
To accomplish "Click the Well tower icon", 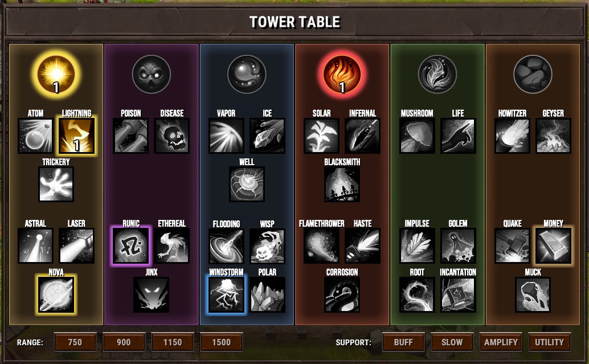I will pyautogui.click(x=247, y=185).
